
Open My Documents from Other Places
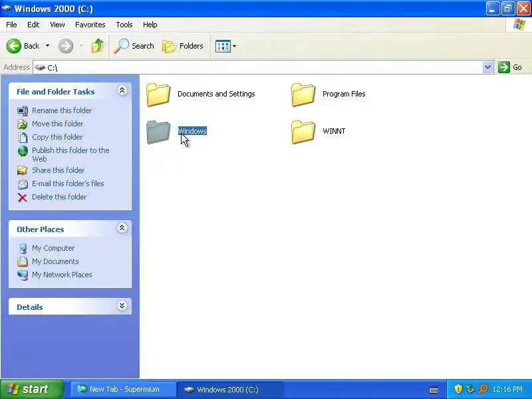coord(55,261)
